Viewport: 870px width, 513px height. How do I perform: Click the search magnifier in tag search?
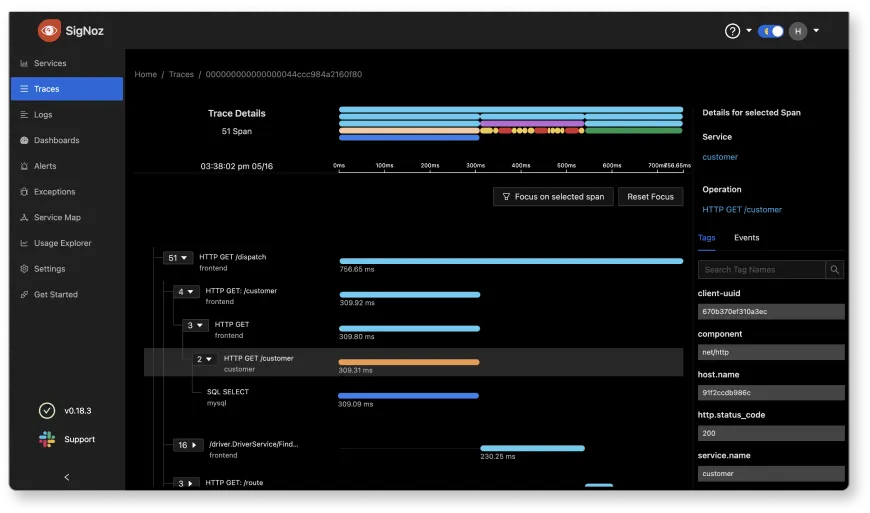click(834, 270)
